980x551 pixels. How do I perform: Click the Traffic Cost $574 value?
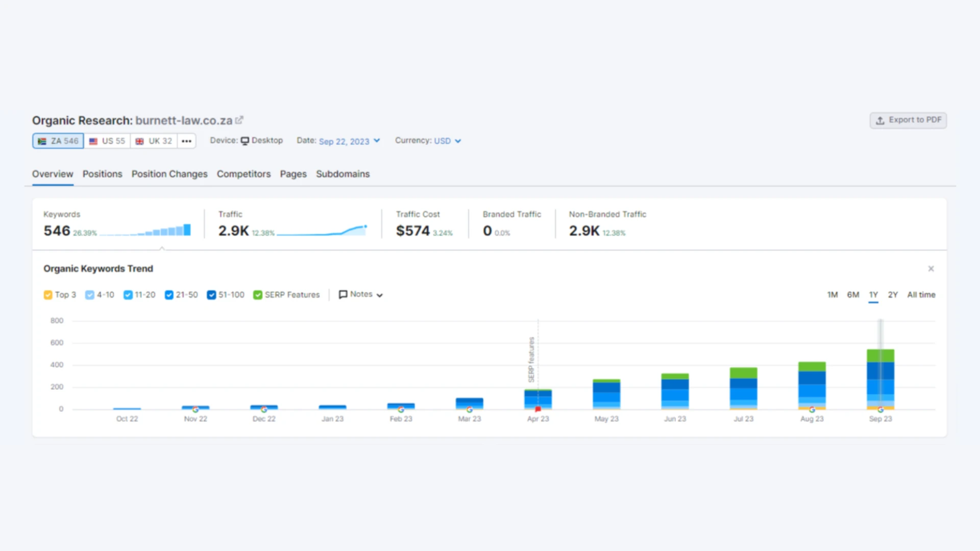413,231
